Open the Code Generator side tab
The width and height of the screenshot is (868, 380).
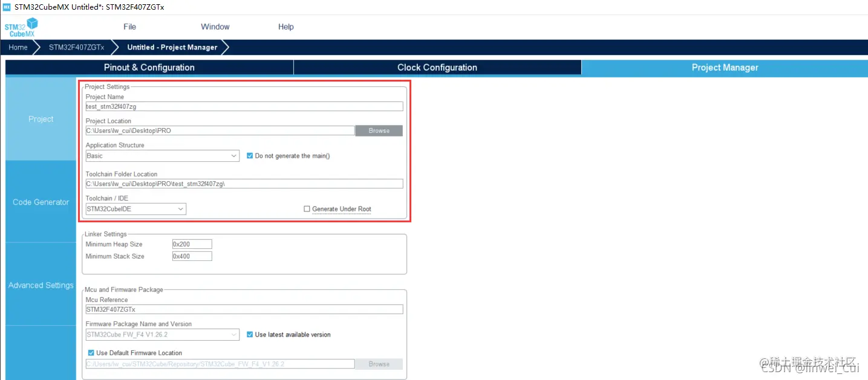(x=41, y=202)
